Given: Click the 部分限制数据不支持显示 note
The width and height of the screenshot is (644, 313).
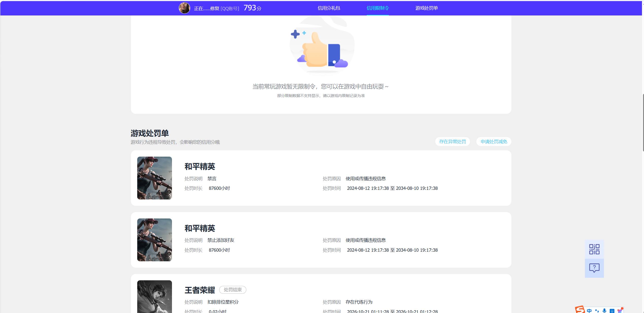Looking at the screenshot, I should 321,96.
